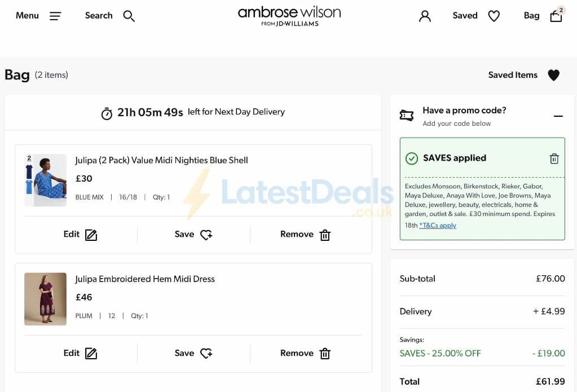577x392 pixels.
Task: Click the Saved heart outline icon in header
Action: click(494, 16)
